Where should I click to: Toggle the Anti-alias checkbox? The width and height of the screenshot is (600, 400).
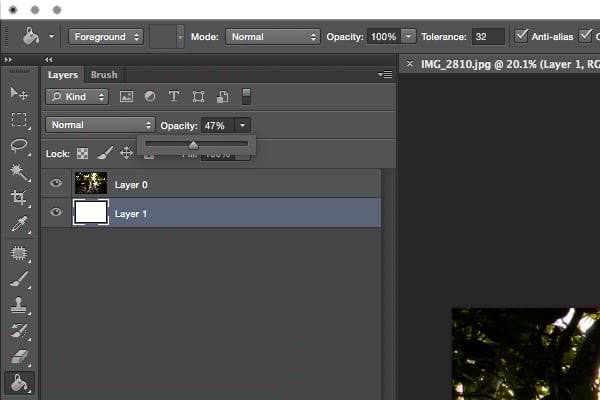tap(521, 36)
